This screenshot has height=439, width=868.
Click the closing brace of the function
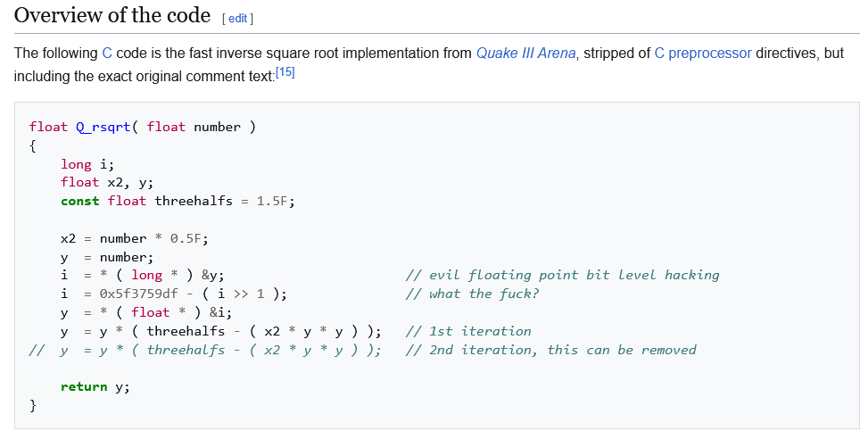33,406
